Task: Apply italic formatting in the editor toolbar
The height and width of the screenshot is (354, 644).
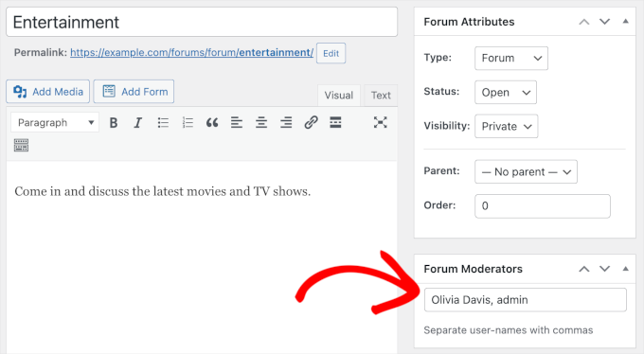Action: click(137, 123)
